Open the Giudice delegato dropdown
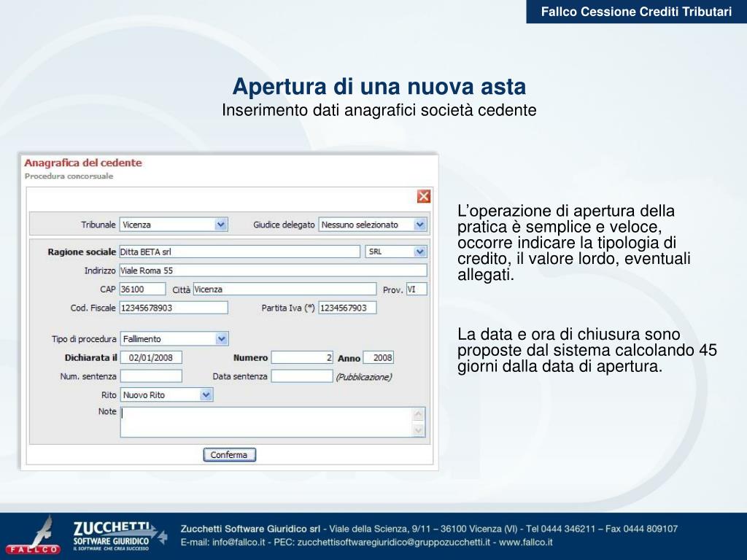The height and width of the screenshot is (560, 747). pos(372,225)
